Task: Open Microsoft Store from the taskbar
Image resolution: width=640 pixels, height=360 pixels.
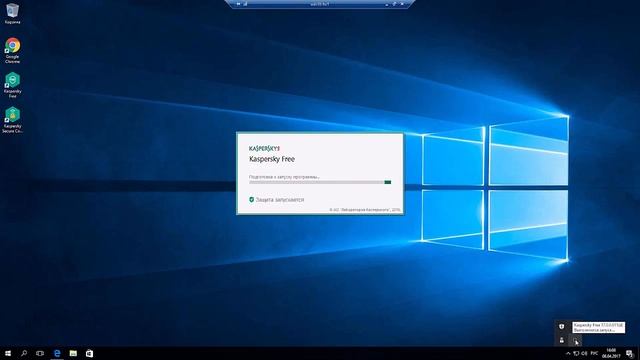Action: coord(89,353)
